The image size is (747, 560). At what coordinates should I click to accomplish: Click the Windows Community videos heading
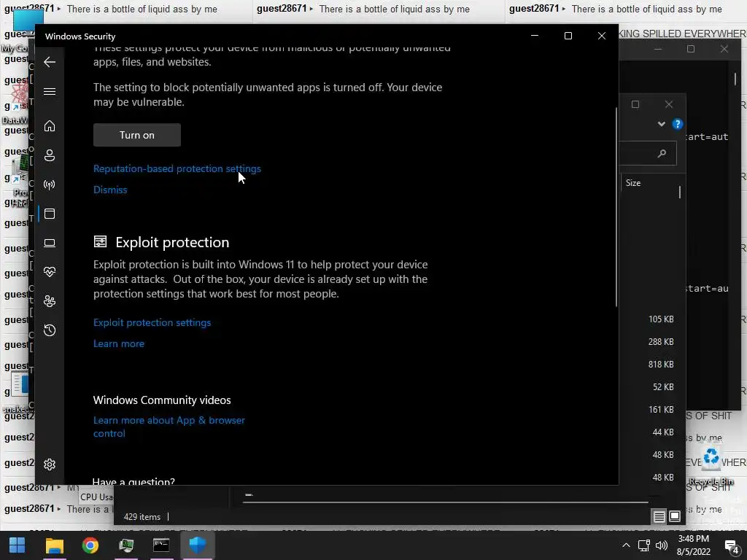pos(162,400)
